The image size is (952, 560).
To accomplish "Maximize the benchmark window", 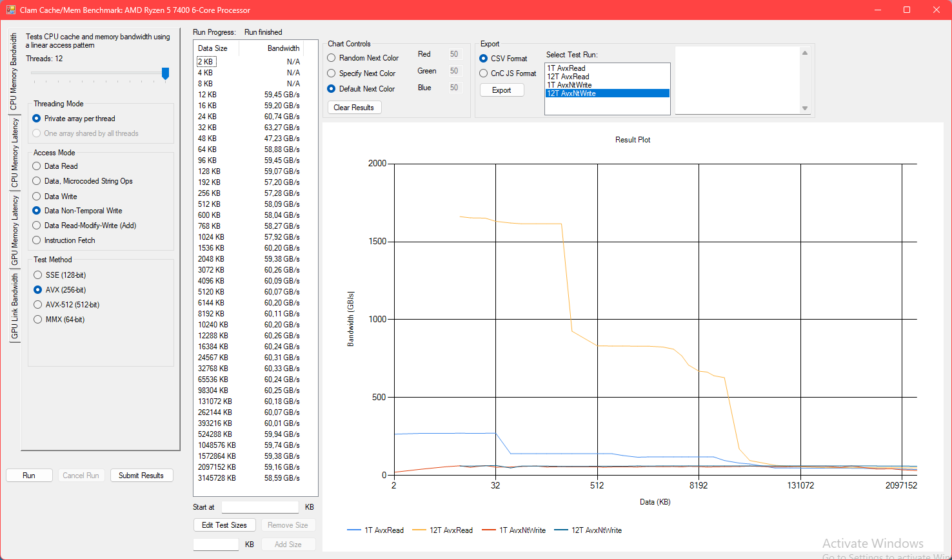I will (906, 10).
